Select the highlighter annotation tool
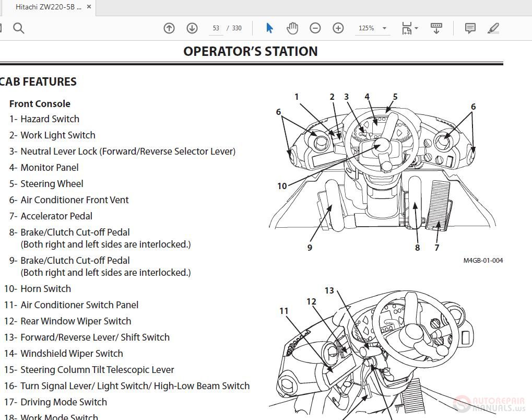The height and width of the screenshot is (420, 532). [x=493, y=28]
